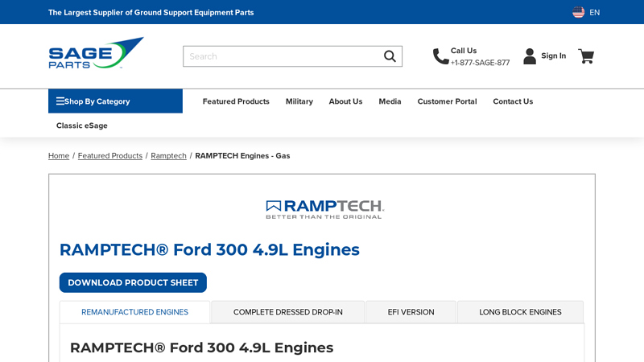Image resolution: width=644 pixels, height=362 pixels.
Task: Open the shopping cart icon
Action: (586, 56)
